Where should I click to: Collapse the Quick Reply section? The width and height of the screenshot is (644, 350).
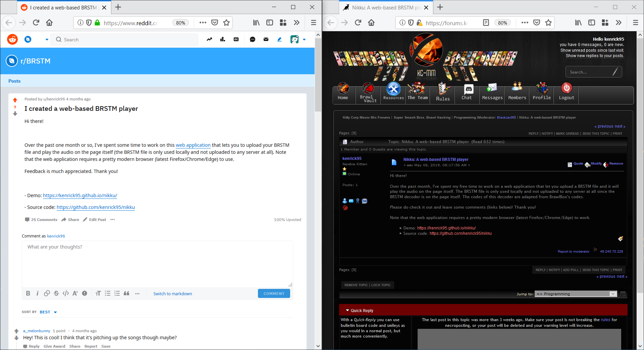[348, 310]
